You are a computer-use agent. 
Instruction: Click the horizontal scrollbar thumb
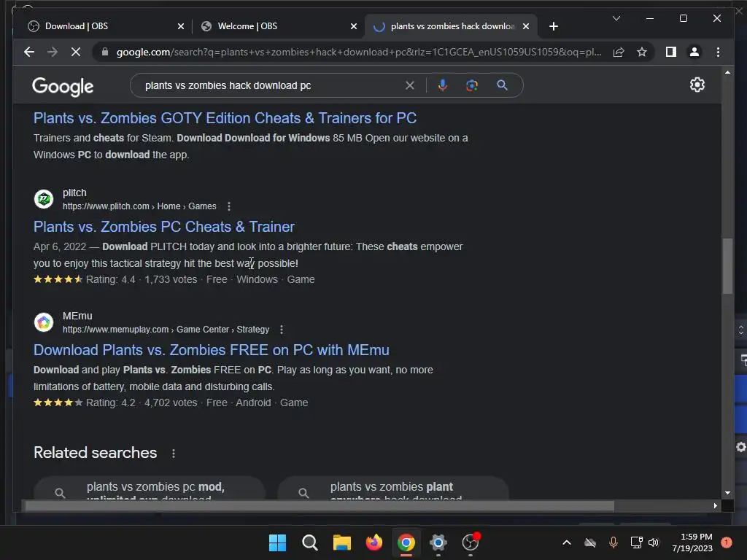coord(320,506)
